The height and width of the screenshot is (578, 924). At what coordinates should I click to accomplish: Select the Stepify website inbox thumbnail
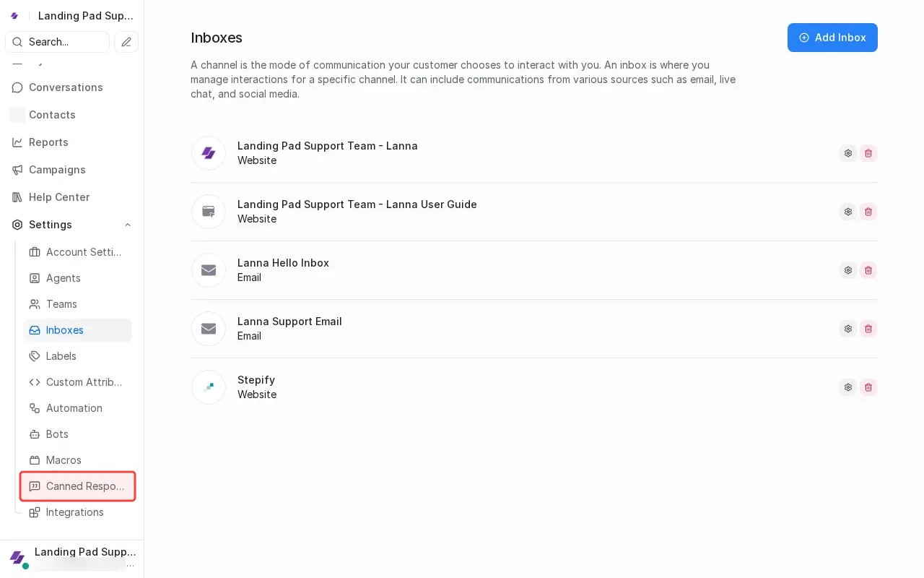209,387
